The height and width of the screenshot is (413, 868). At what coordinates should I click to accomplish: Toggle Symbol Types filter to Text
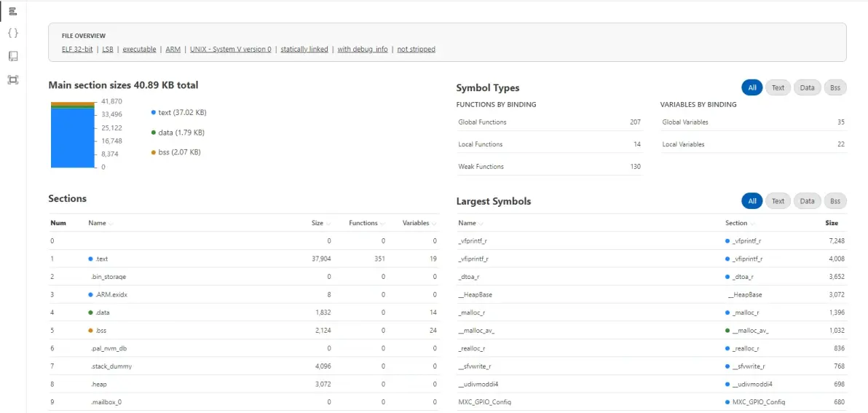click(x=778, y=88)
